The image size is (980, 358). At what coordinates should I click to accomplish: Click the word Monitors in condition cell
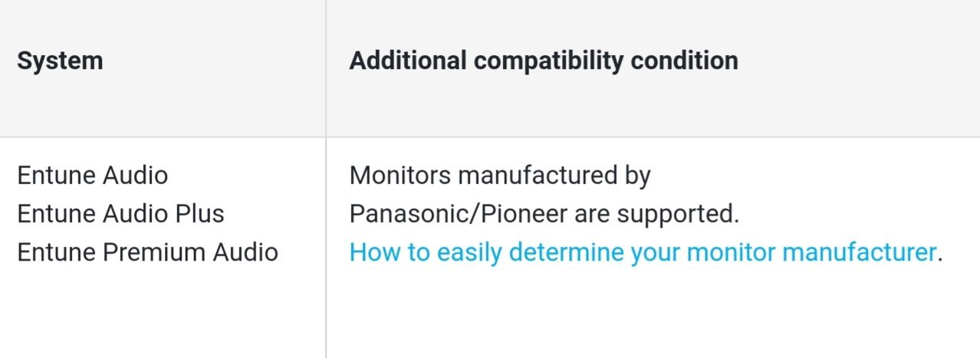point(400,176)
